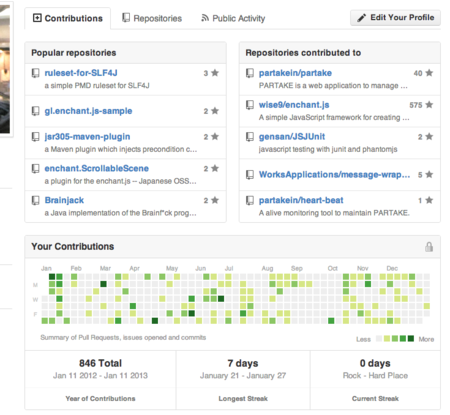Click the light yellow-green legend swatch
Image resolution: width=450 pixels, height=415 pixels.
(387, 339)
